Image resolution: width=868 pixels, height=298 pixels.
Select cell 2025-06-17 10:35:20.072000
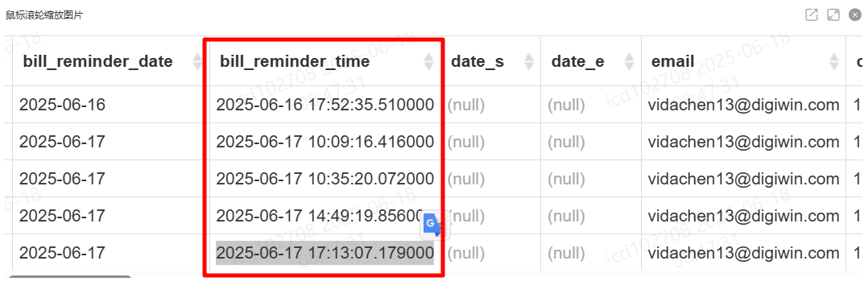click(325, 178)
